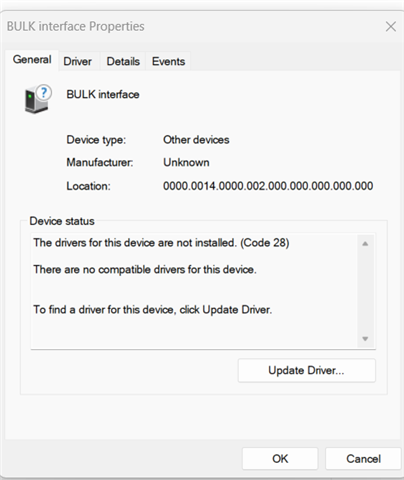Click the 'To find a driver' status line
This screenshot has width=404, height=480.
click(153, 310)
